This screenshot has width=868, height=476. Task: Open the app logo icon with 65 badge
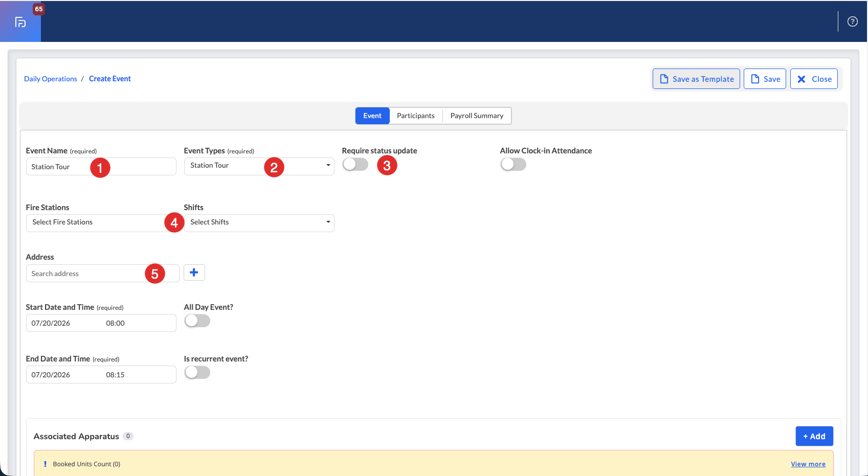pos(20,21)
